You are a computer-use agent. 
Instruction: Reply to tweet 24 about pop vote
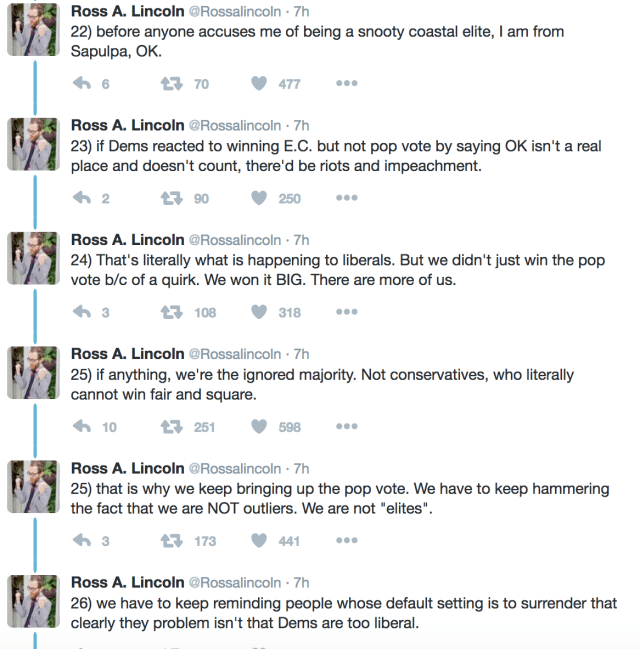(x=82, y=312)
